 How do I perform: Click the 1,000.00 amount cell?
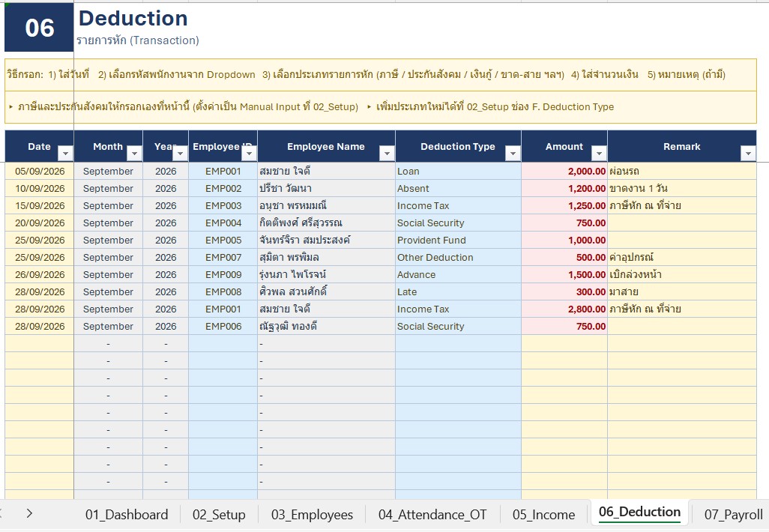564,241
